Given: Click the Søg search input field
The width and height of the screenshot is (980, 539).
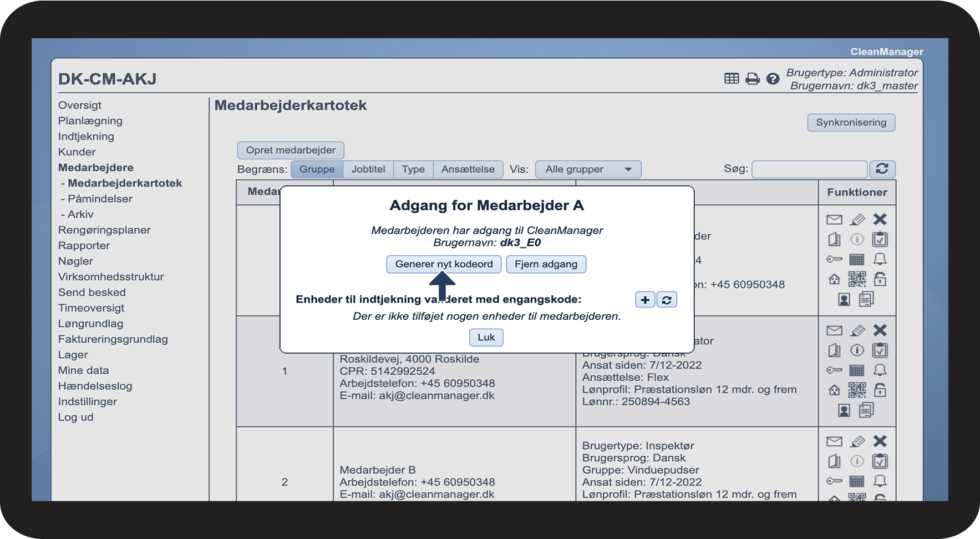Looking at the screenshot, I should point(809,169).
